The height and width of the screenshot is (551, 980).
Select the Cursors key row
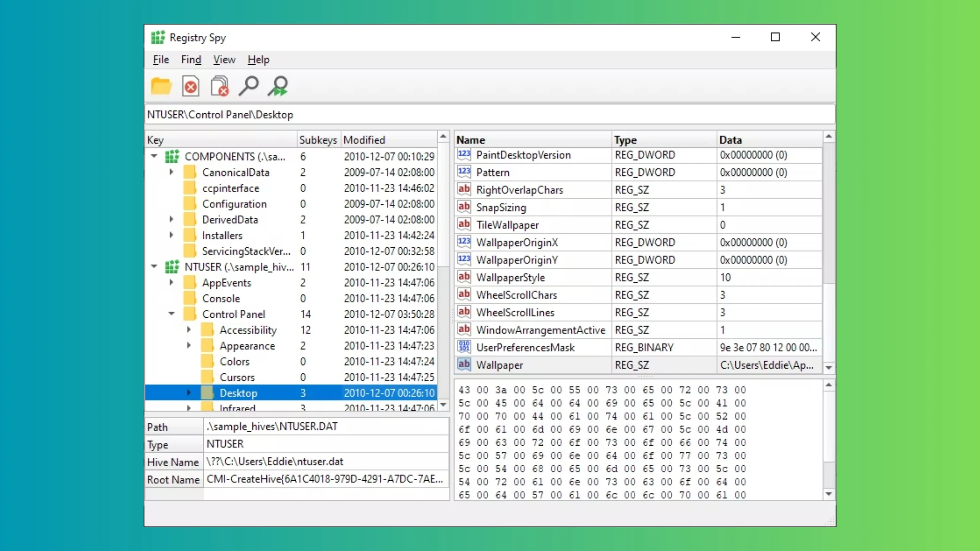click(x=291, y=377)
